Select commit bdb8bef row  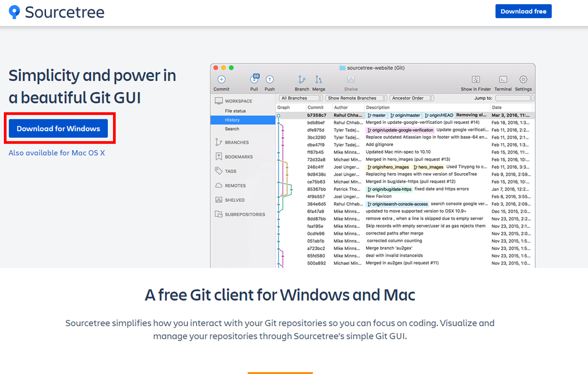[405, 122]
